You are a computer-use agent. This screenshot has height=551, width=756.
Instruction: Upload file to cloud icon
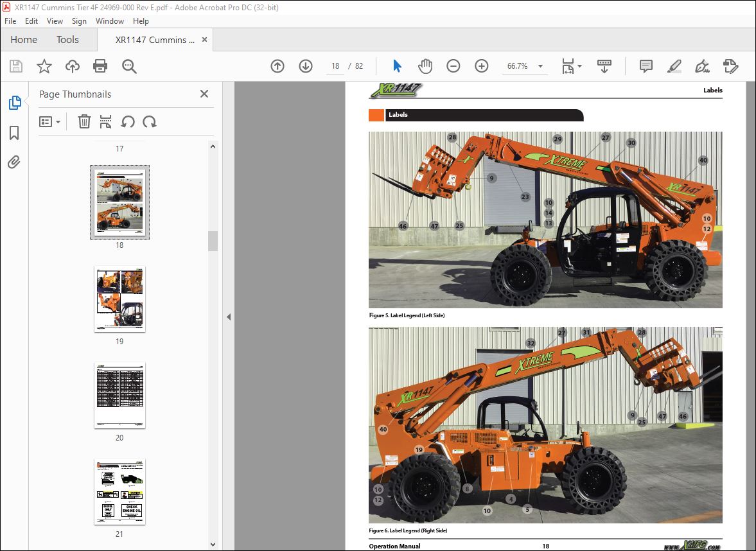pos(73,66)
